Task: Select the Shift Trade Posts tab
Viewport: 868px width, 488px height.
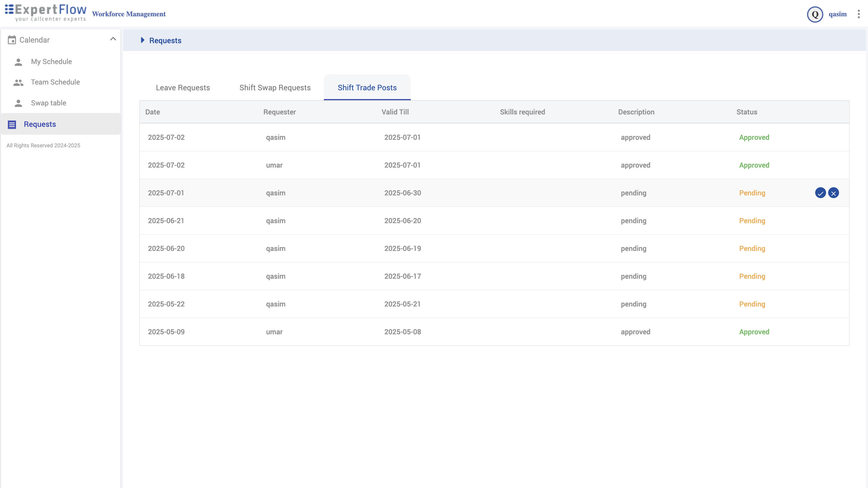Action: tap(367, 88)
